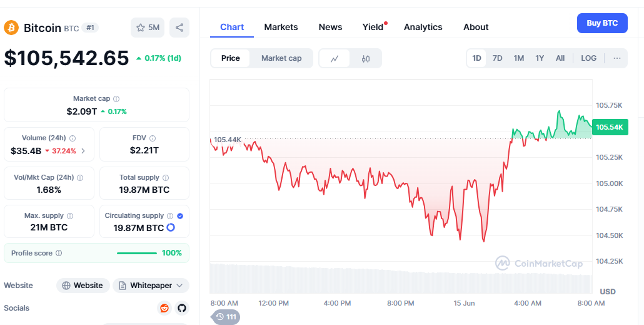
Task: Toggle chart to Price view
Action: tap(230, 58)
